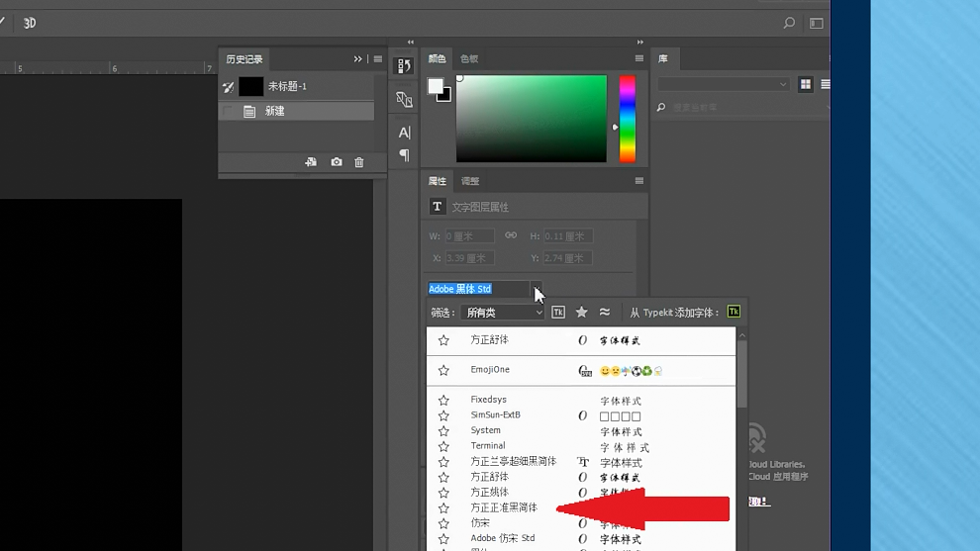Create new document from current state

point(311,162)
